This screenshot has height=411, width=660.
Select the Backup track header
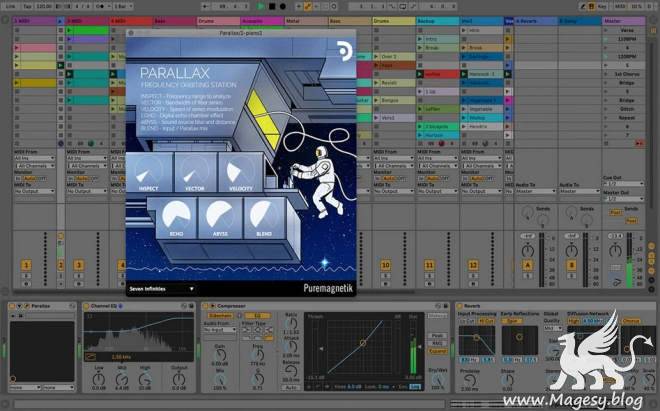(437, 21)
